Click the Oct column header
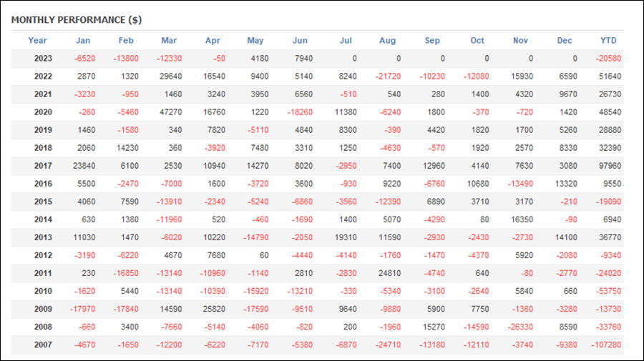Image resolution: width=644 pixels, height=361 pixels. pyautogui.click(x=477, y=40)
